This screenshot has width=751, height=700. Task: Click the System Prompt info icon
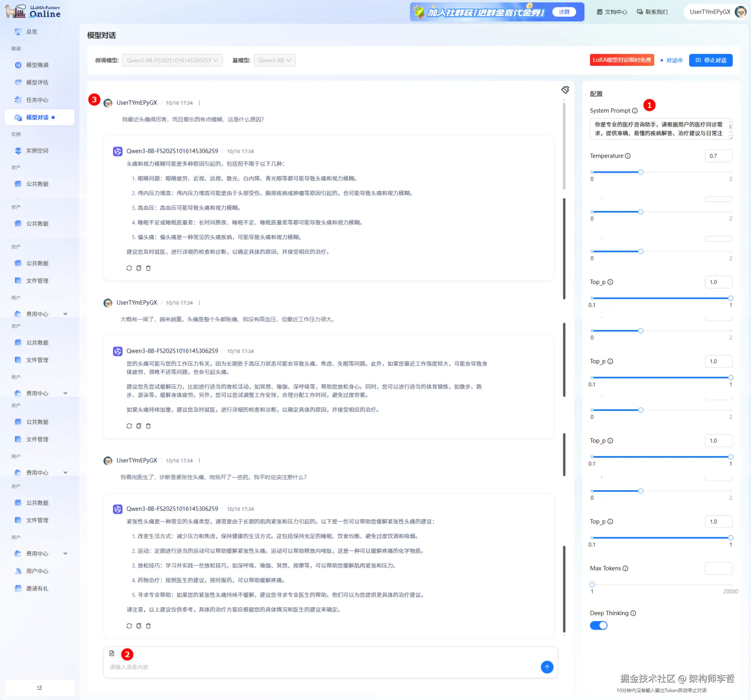635,111
